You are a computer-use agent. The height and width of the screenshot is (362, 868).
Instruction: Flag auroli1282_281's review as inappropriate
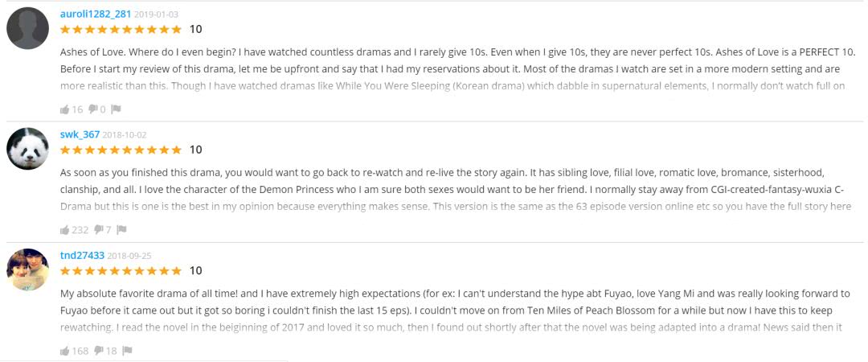[x=116, y=109]
